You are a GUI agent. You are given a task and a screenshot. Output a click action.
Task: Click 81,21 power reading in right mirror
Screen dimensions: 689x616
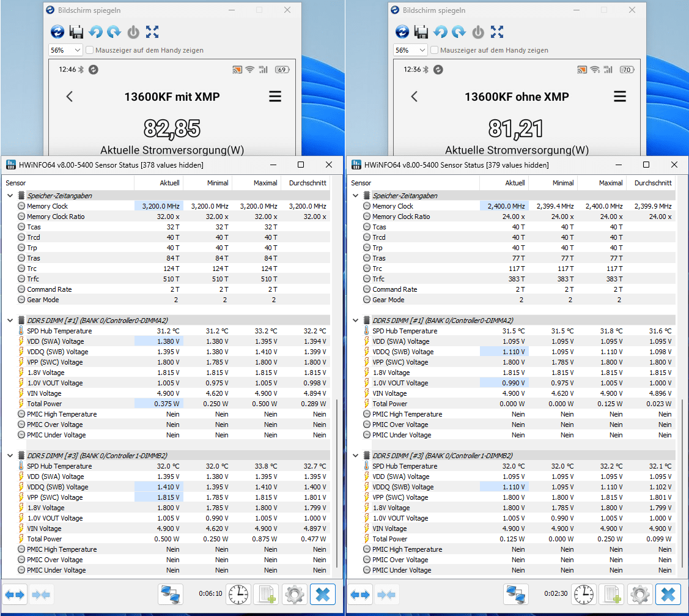point(516,129)
